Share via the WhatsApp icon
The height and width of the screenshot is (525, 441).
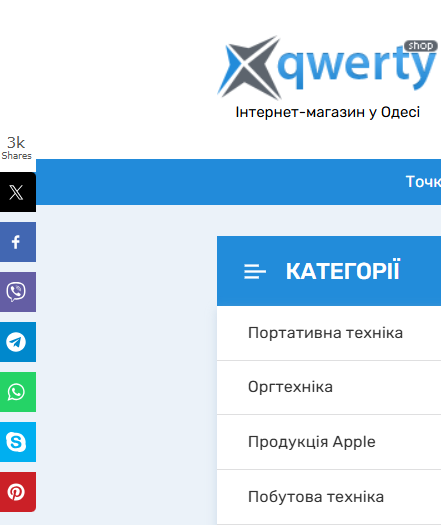[18, 392]
